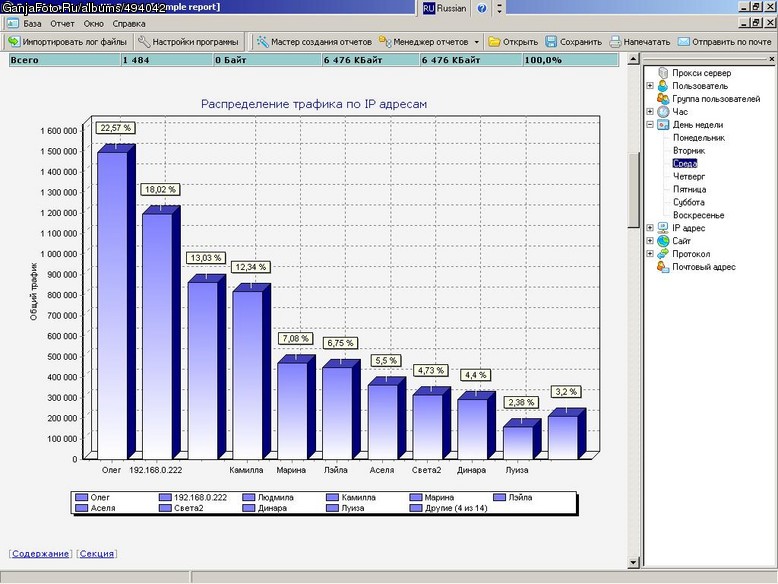
Task: Click the Другие (4 из 14) legend swatch
Action: (x=416, y=508)
